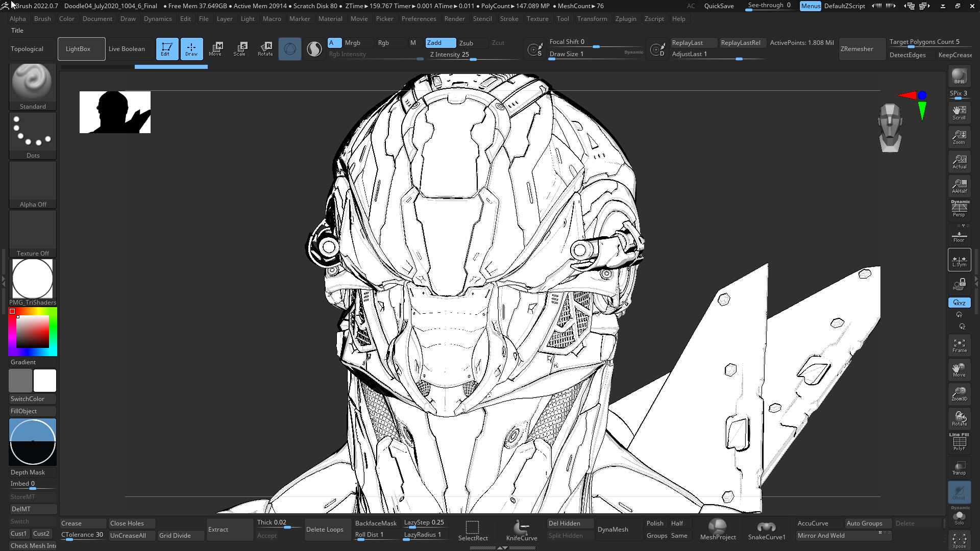Click the right-shelf Move view icon

[x=959, y=370]
